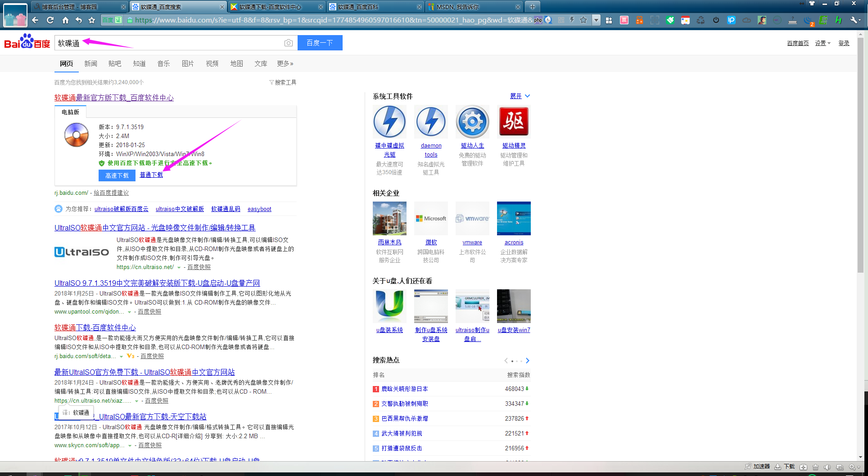The height and width of the screenshot is (476, 868).
Task: Click the 驱动人生 gear icon
Action: tap(472, 121)
